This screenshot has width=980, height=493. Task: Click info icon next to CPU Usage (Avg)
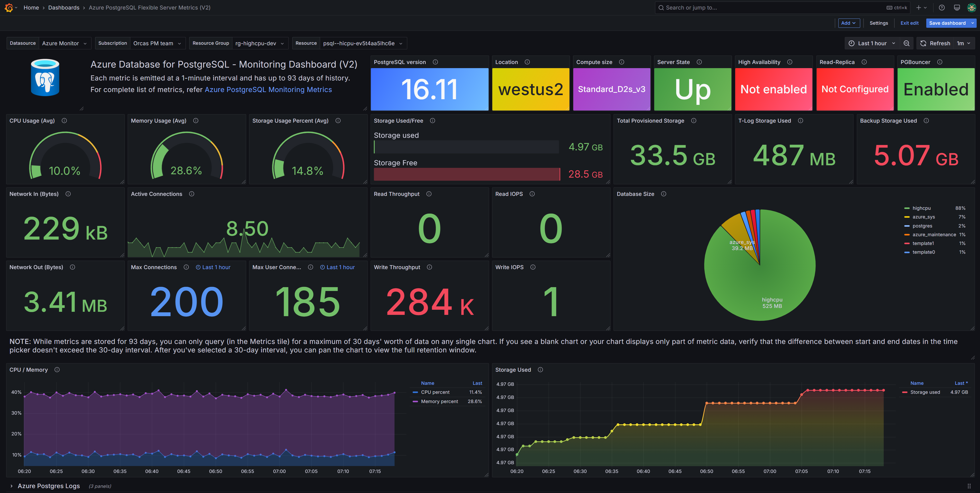click(64, 121)
